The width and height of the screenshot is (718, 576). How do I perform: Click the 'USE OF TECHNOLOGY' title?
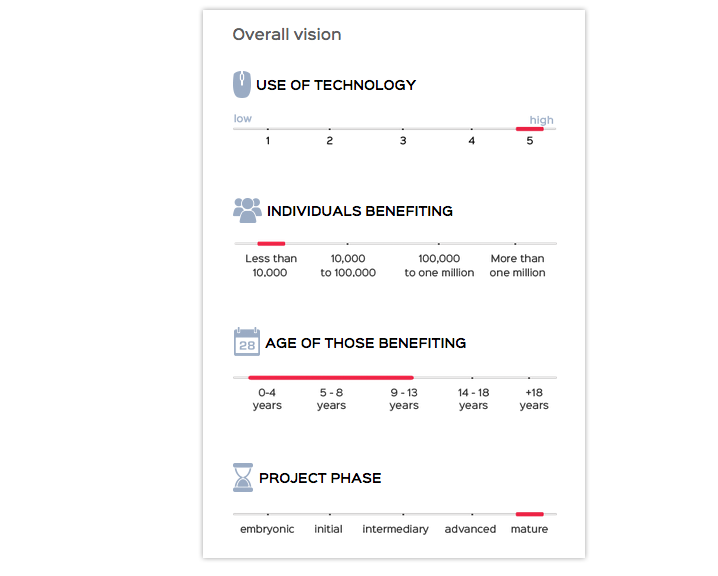click(x=336, y=85)
